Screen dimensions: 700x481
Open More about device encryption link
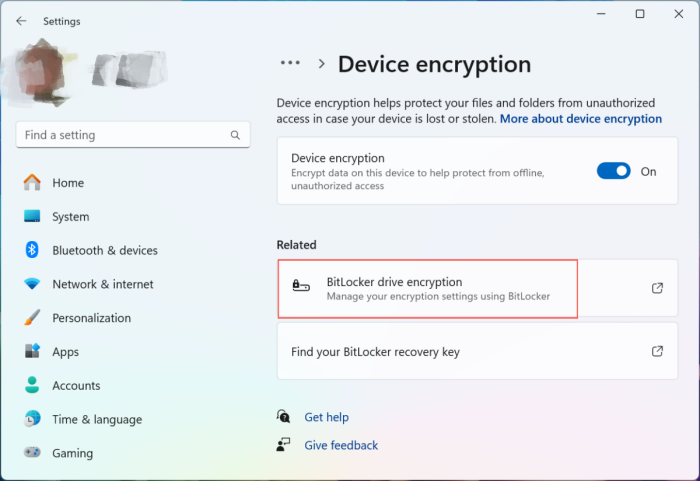tap(580, 118)
